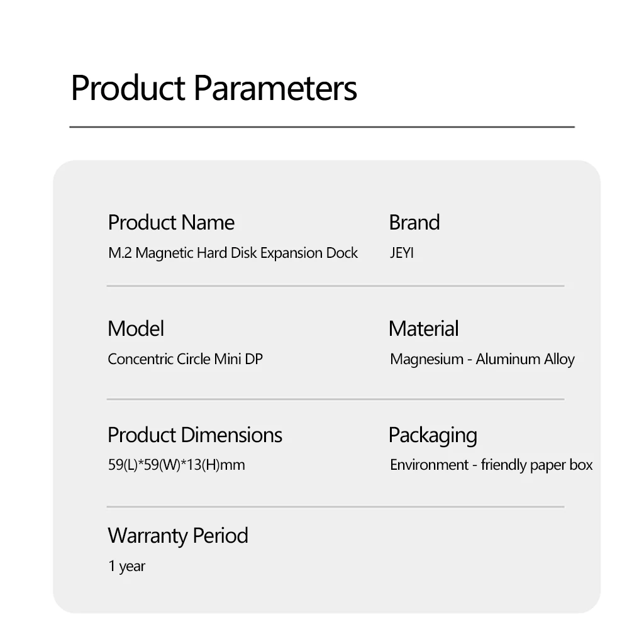Click the "Warranty Period" label
644x644 pixels.
click(178, 536)
